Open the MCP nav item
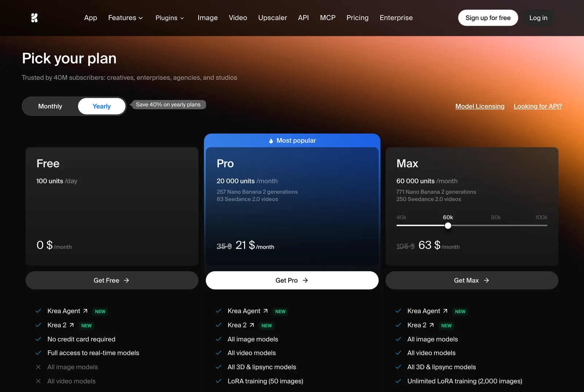 tap(328, 18)
